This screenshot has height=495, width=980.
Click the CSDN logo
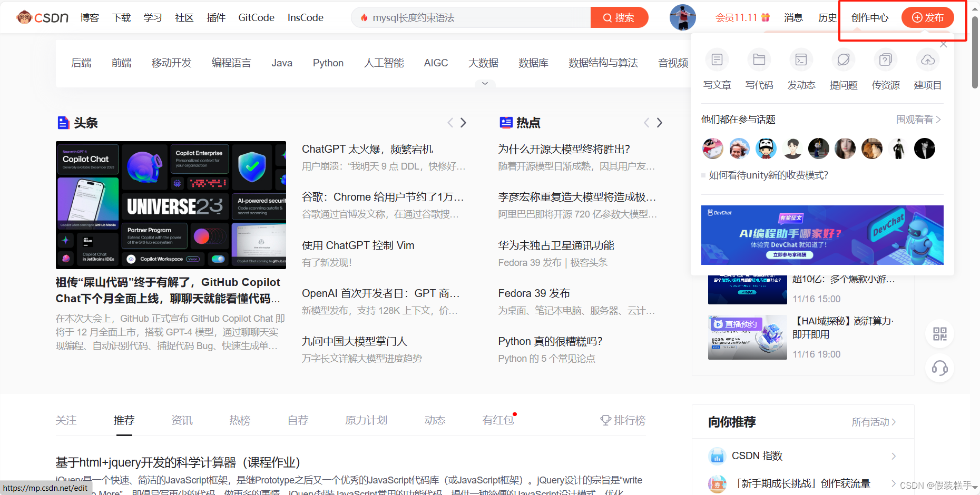(42, 17)
